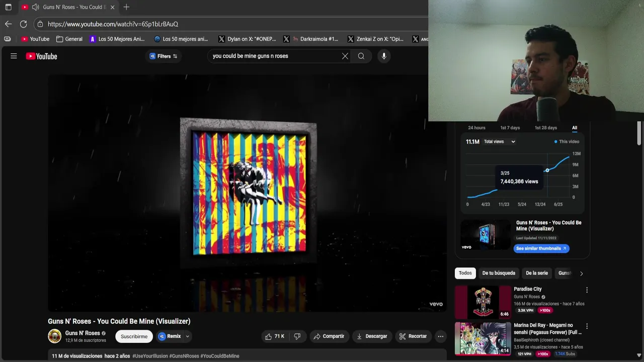Open the Guns N' Roses channel avatar

click(54, 336)
